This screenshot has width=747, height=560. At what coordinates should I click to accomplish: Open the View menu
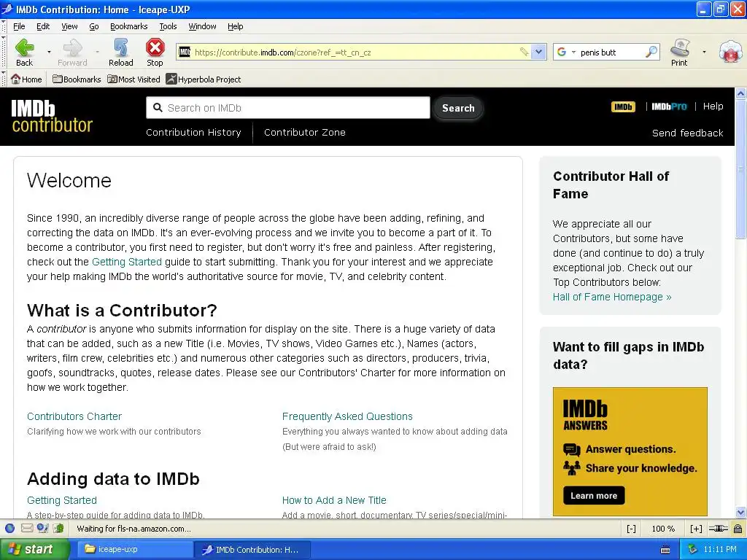[69, 26]
